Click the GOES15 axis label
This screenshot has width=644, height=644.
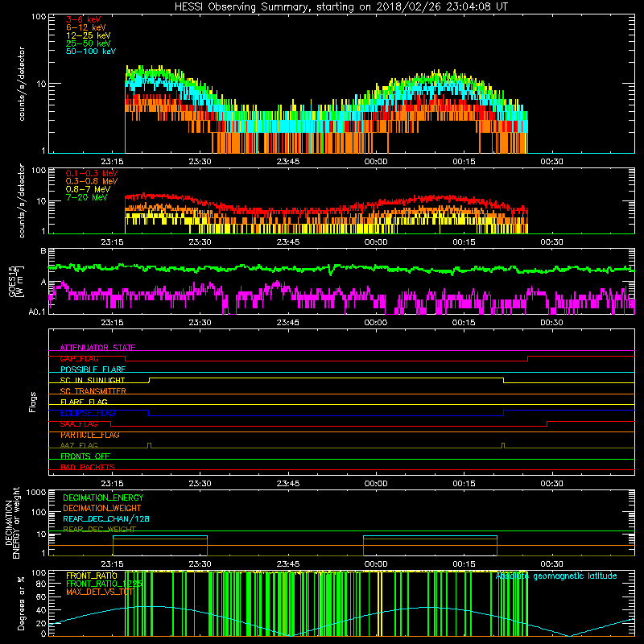coord(13,281)
